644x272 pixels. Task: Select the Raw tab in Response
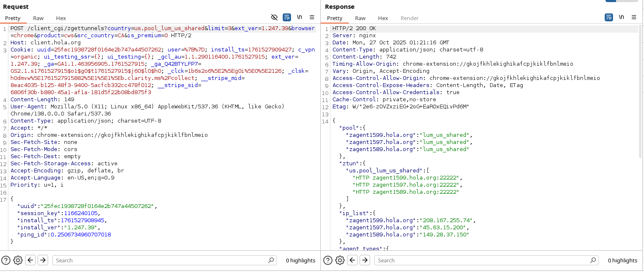(360, 18)
